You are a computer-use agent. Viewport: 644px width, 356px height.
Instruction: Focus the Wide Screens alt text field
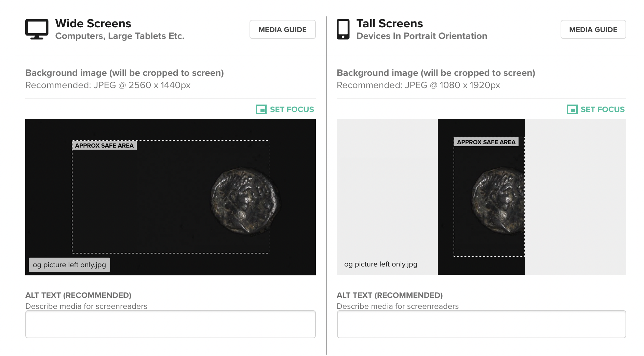170,324
